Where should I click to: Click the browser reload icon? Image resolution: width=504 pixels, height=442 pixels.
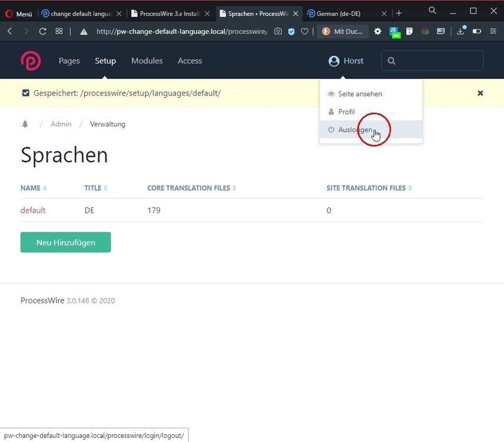tap(42, 31)
